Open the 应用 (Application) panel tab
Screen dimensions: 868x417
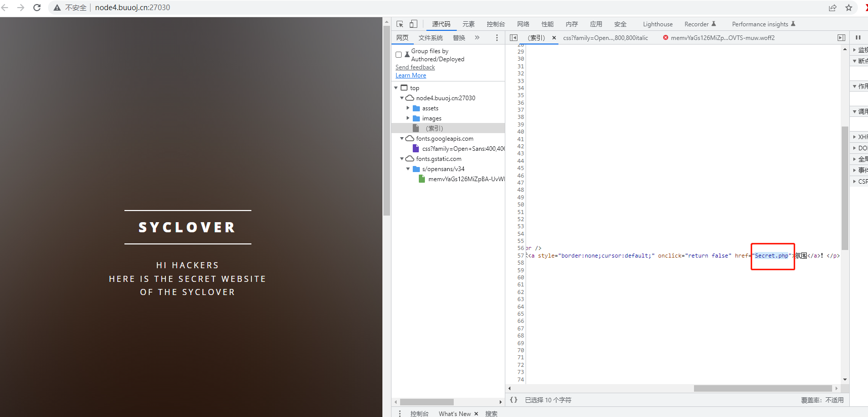coord(596,24)
